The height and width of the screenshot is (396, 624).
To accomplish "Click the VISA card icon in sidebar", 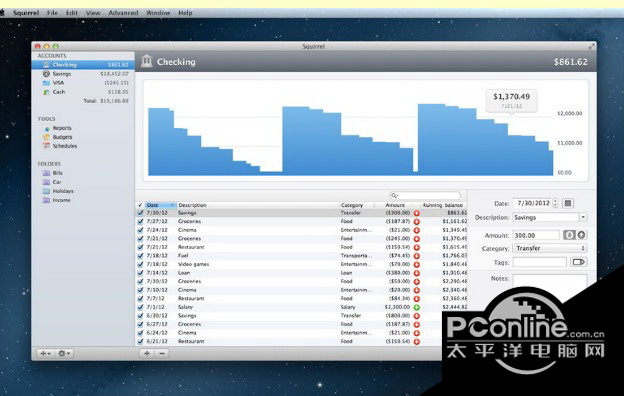I will [46, 83].
